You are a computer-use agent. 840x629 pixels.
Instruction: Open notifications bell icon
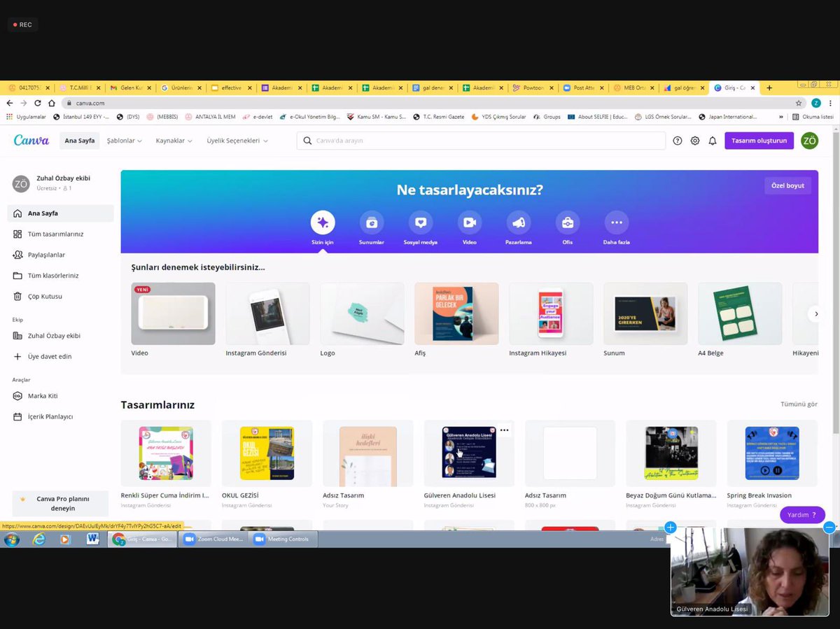[x=713, y=141]
